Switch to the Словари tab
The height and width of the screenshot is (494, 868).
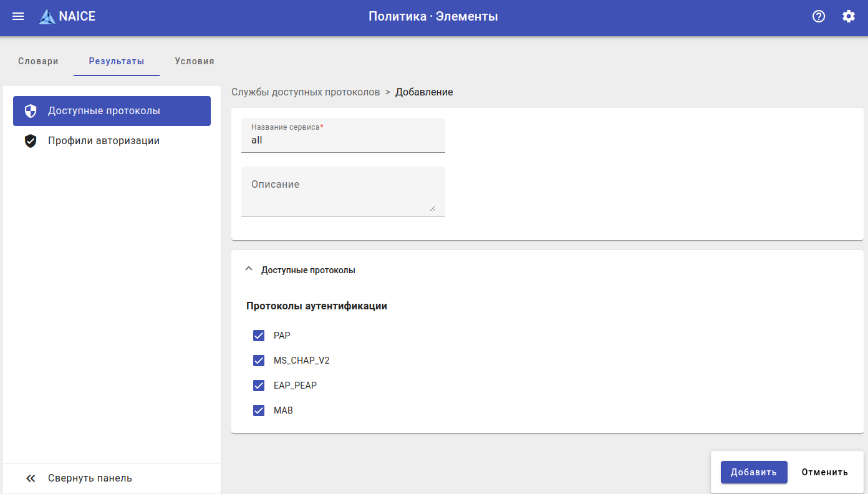pyautogui.click(x=38, y=61)
